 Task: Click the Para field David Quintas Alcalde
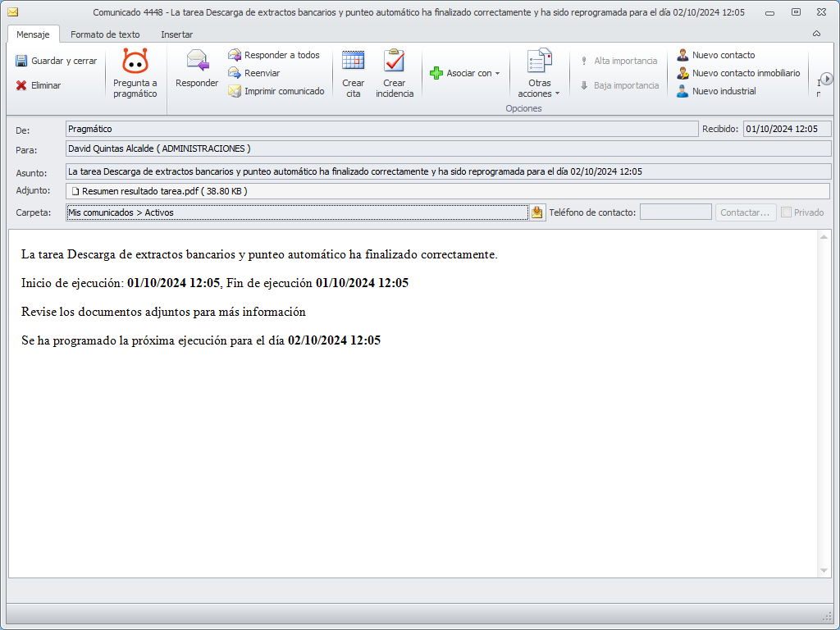(449, 148)
